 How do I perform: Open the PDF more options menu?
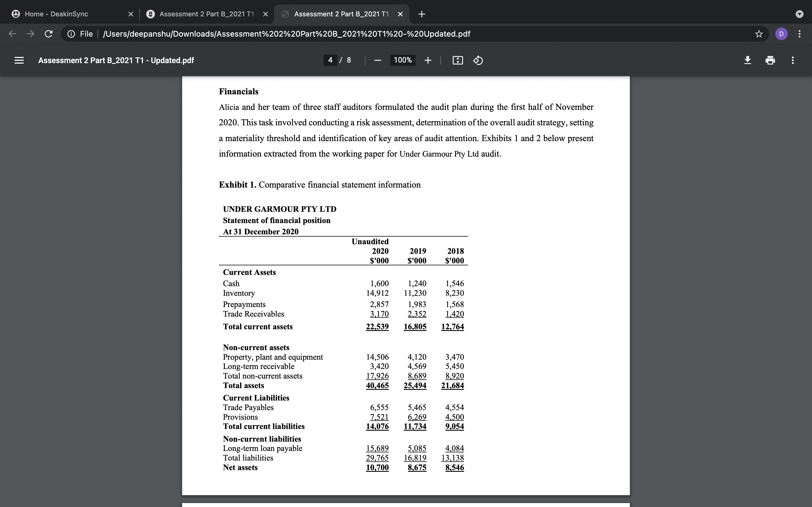[x=793, y=60]
